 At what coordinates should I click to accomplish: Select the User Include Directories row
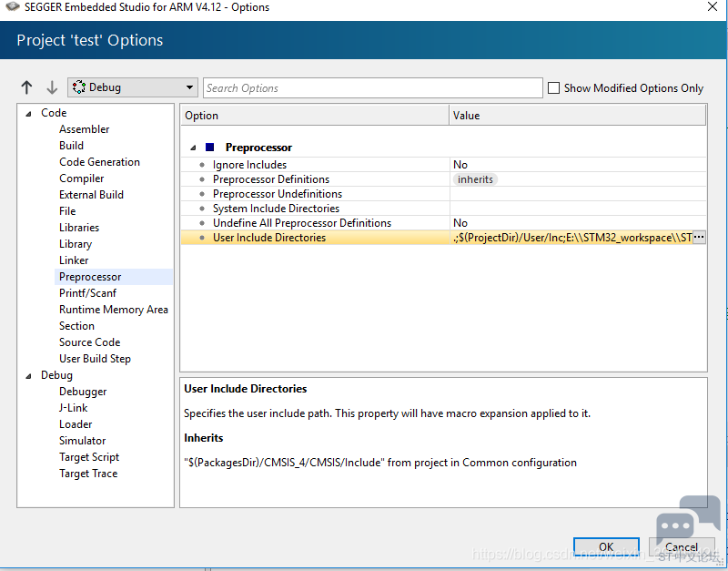click(443, 238)
